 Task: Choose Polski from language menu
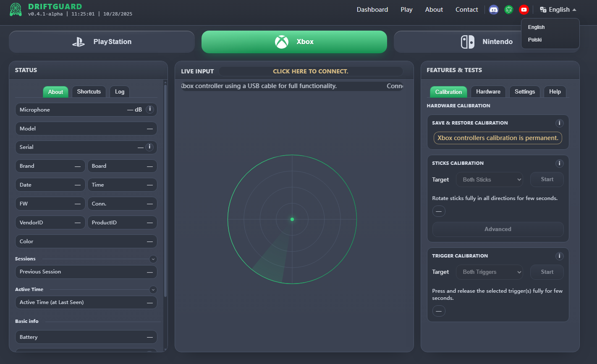[x=535, y=40]
